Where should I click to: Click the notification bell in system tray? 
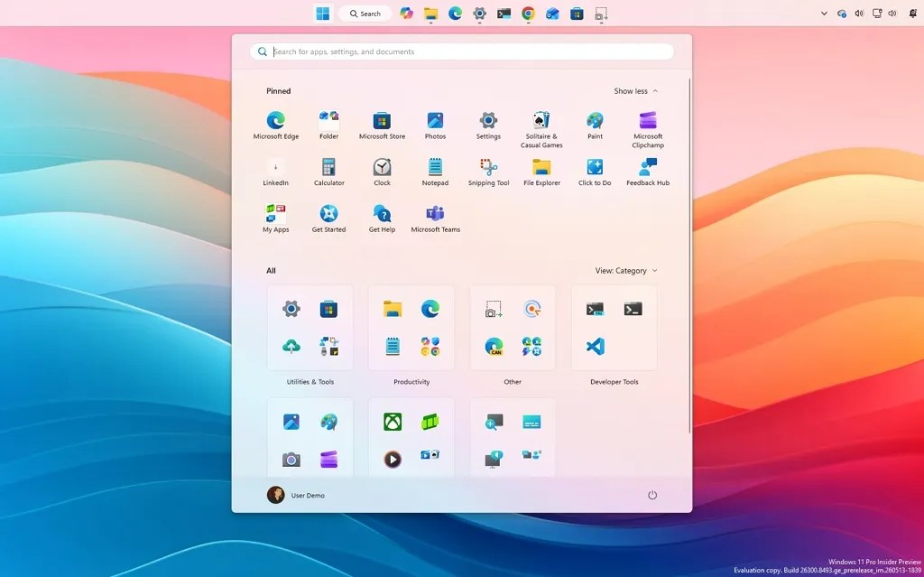913,14
